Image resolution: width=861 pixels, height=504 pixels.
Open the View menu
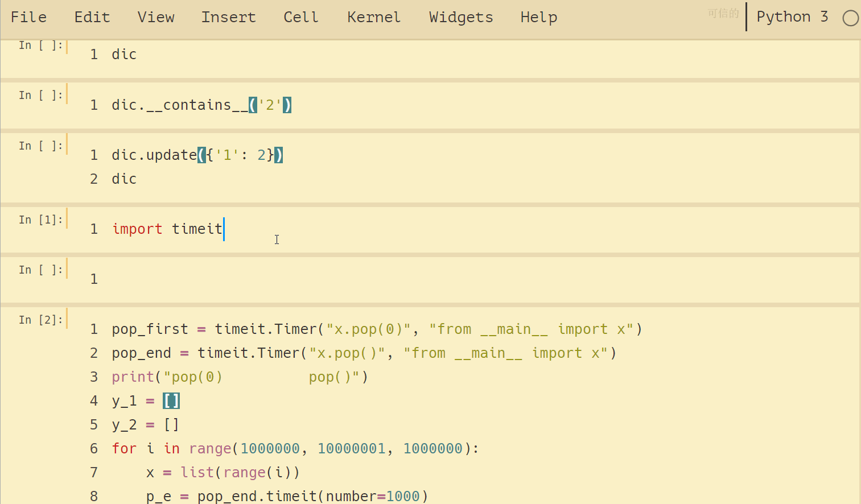(x=155, y=17)
